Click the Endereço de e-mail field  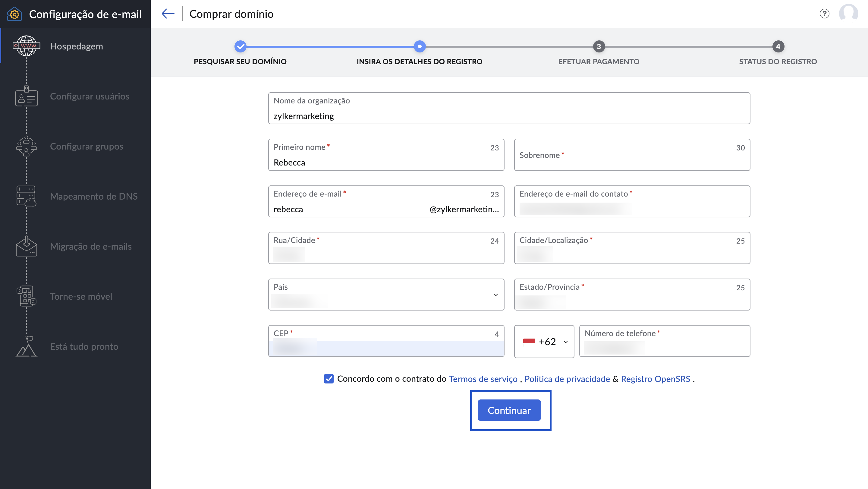pyautogui.click(x=386, y=201)
